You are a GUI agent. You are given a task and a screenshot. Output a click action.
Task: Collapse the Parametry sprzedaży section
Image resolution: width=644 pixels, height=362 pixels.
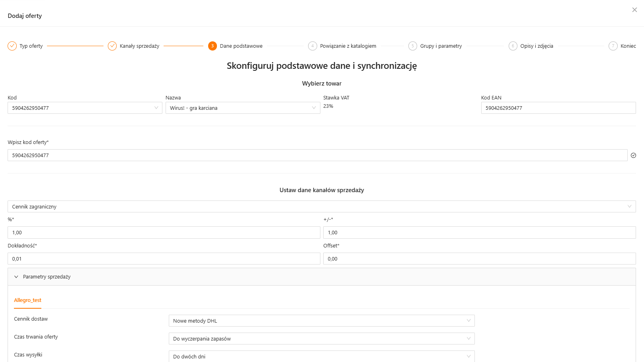(x=322, y=277)
